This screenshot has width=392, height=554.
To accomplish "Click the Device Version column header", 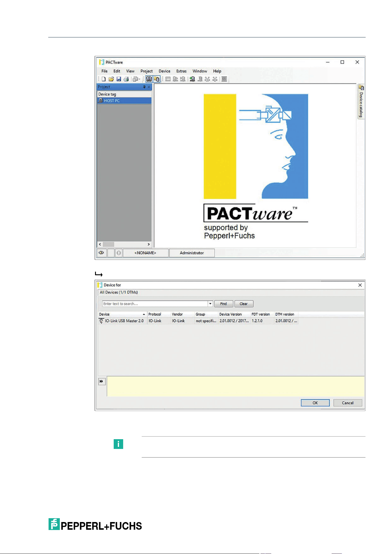I will coord(234,314).
